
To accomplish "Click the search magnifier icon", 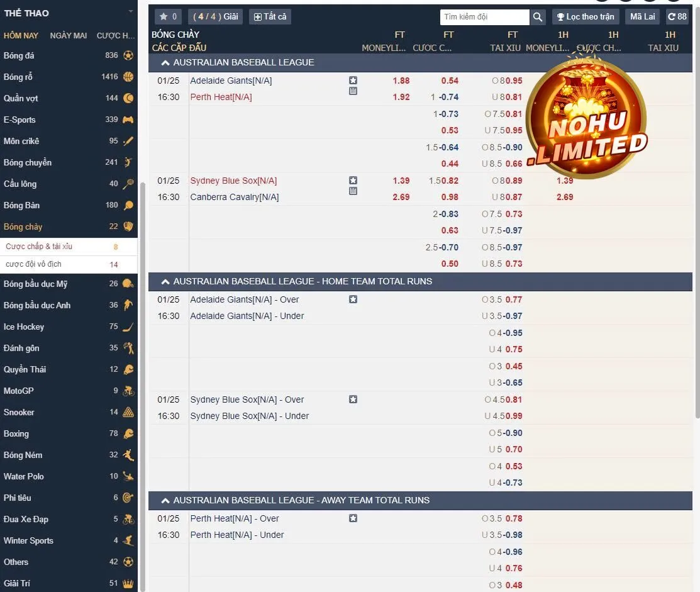I will point(538,17).
